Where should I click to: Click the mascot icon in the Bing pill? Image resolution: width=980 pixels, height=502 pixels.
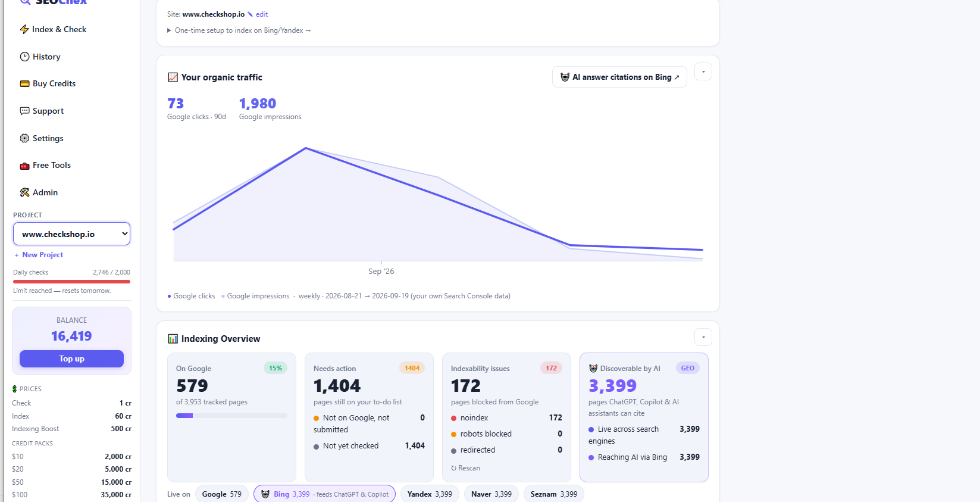pos(265,494)
